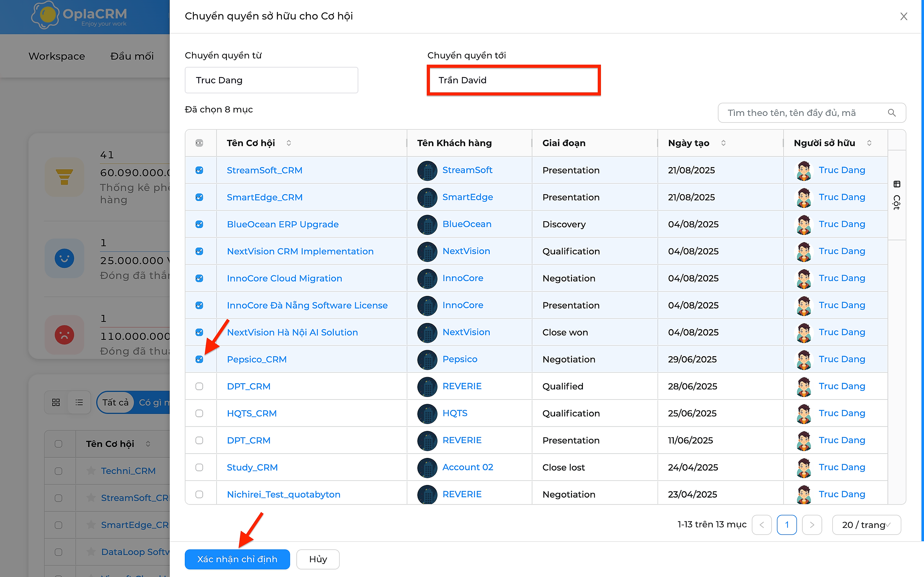Image resolution: width=924 pixels, height=577 pixels.
Task: Click the Pepsico company avatar icon
Action: click(x=427, y=359)
